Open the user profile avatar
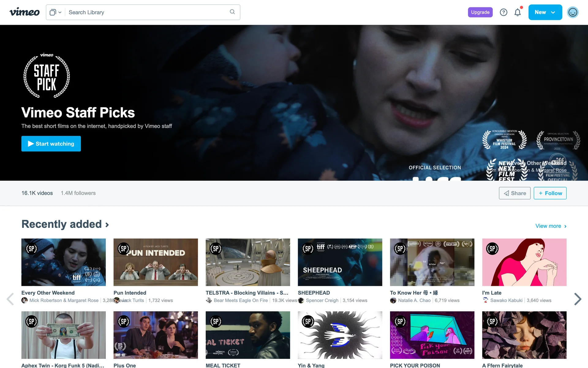Screen dimensions: 588x368 pos(572,12)
